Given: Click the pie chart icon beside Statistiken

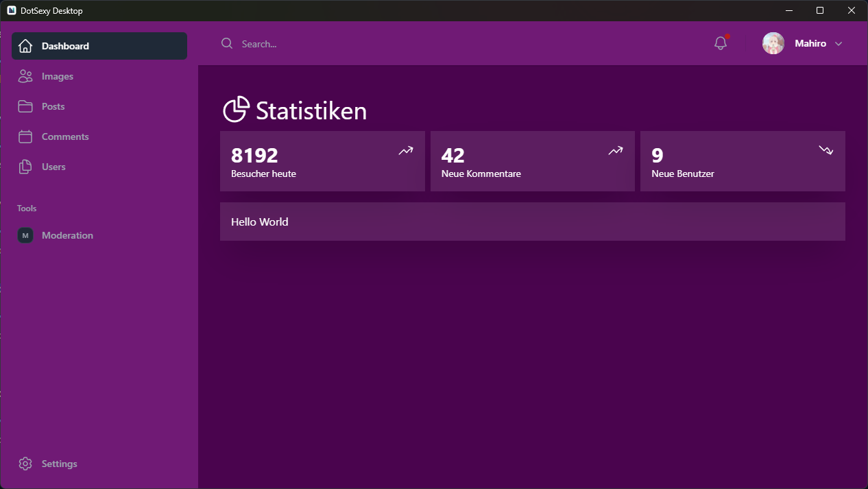Looking at the screenshot, I should (x=236, y=110).
